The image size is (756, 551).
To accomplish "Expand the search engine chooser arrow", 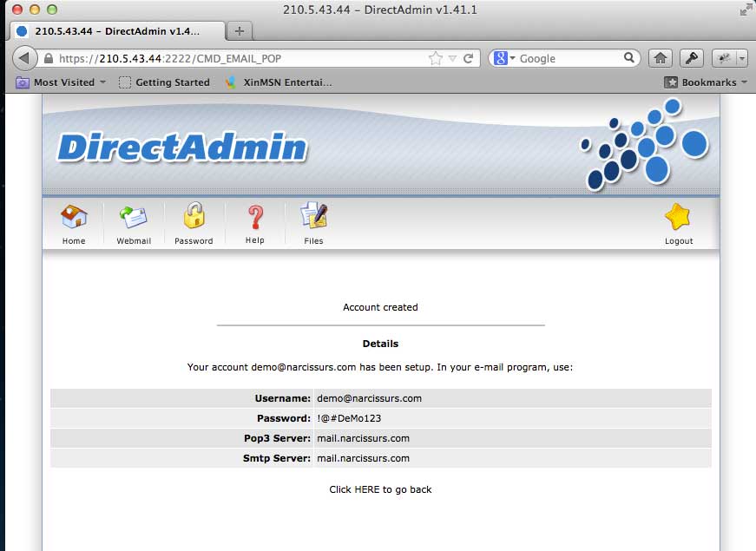I will tap(512, 58).
